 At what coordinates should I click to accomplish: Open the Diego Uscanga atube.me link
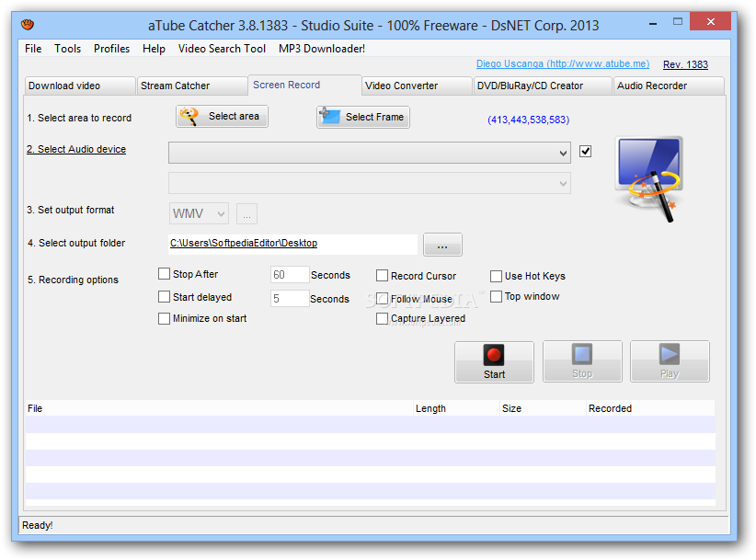click(563, 63)
